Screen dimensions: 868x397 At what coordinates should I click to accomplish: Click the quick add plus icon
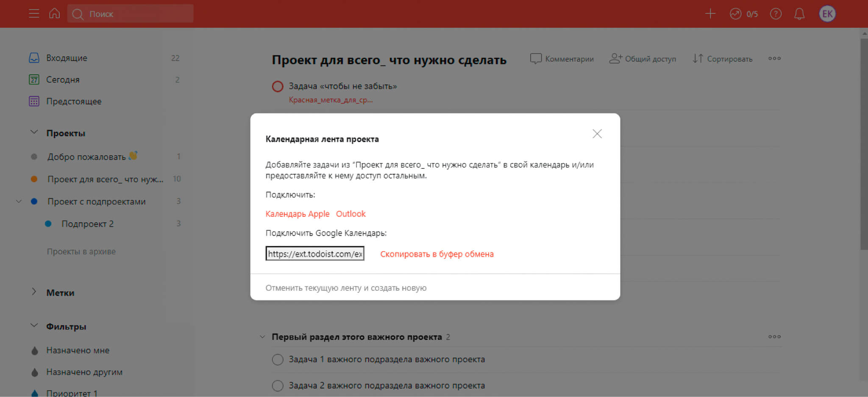(x=710, y=14)
